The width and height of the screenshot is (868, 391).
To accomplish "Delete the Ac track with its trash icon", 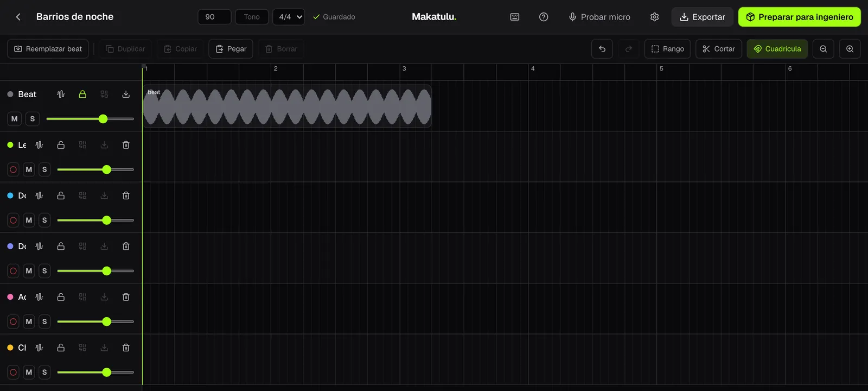I will 126,297.
